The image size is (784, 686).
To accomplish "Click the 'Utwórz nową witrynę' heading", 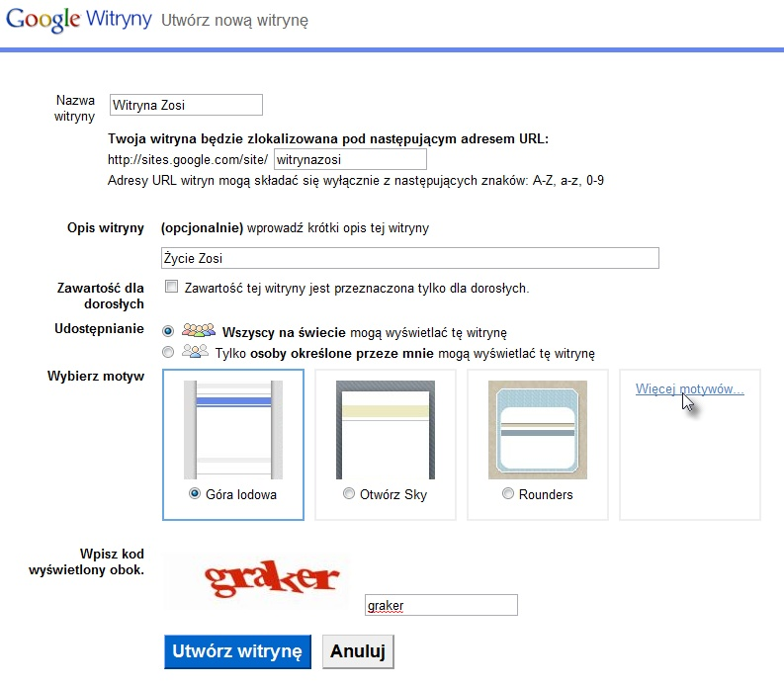I will coord(234,21).
